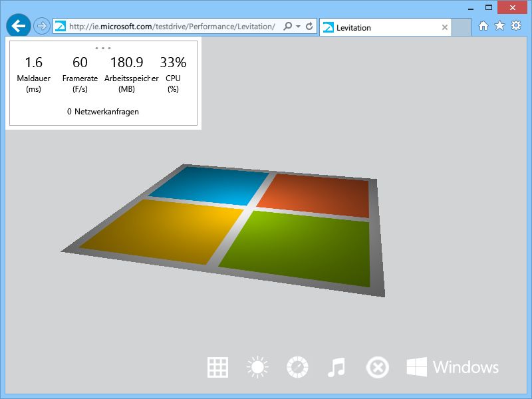532x399 pixels.
Task: Select the Levitation tab
Action: (x=385, y=27)
